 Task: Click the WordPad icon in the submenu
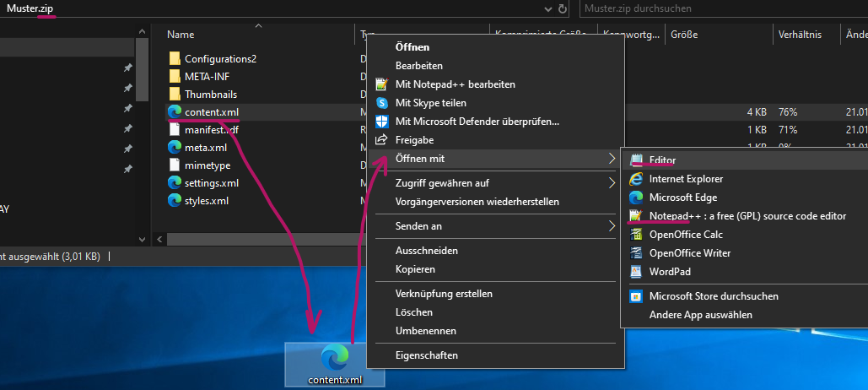pyautogui.click(x=636, y=272)
